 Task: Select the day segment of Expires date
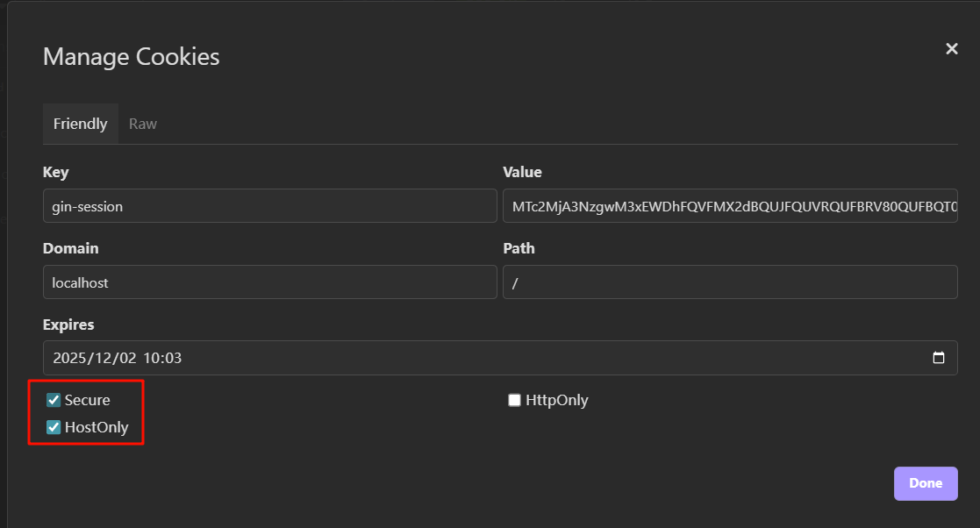click(x=126, y=358)
